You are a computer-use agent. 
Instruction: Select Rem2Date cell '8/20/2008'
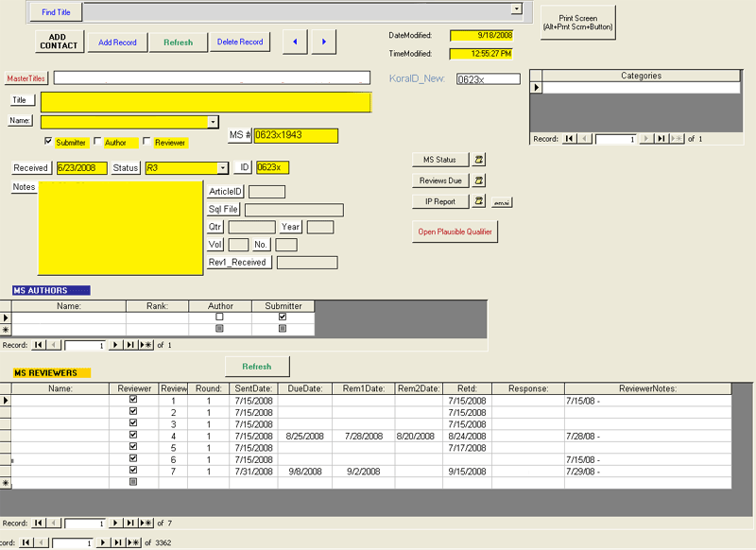(418, 437)
